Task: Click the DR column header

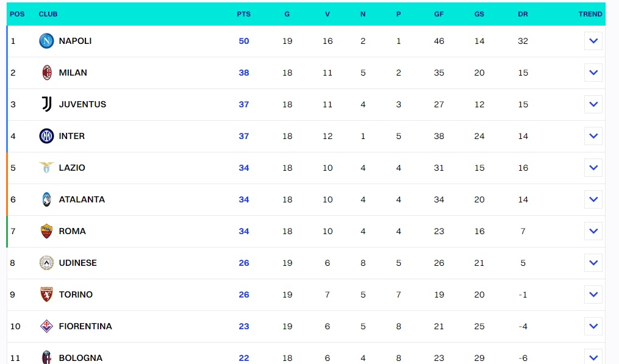Action: pos(523,14)
